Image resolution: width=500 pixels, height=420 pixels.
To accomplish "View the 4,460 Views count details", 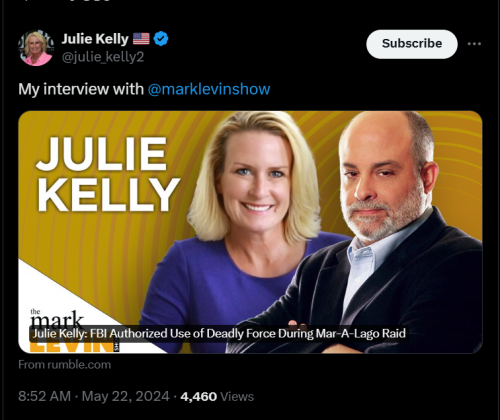I will (x=217, y=396).
